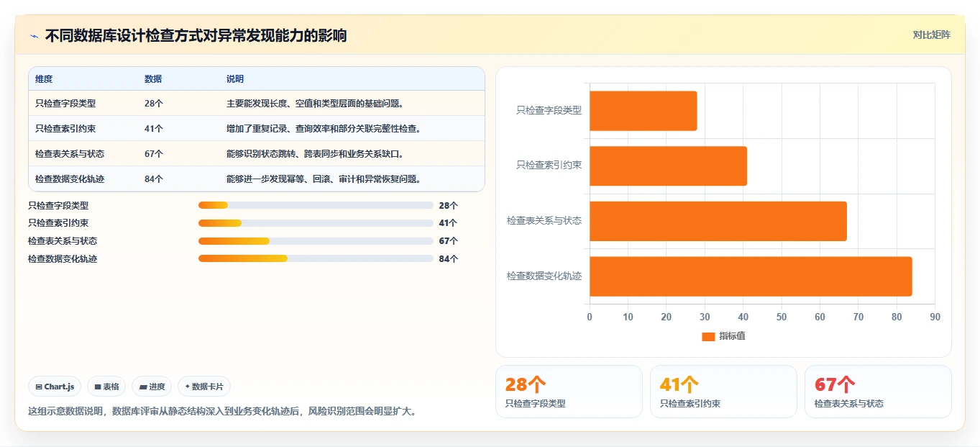Toggle the 指标值 legend swatch
This screenshot has height=447, width=980.
pos(708,336)
